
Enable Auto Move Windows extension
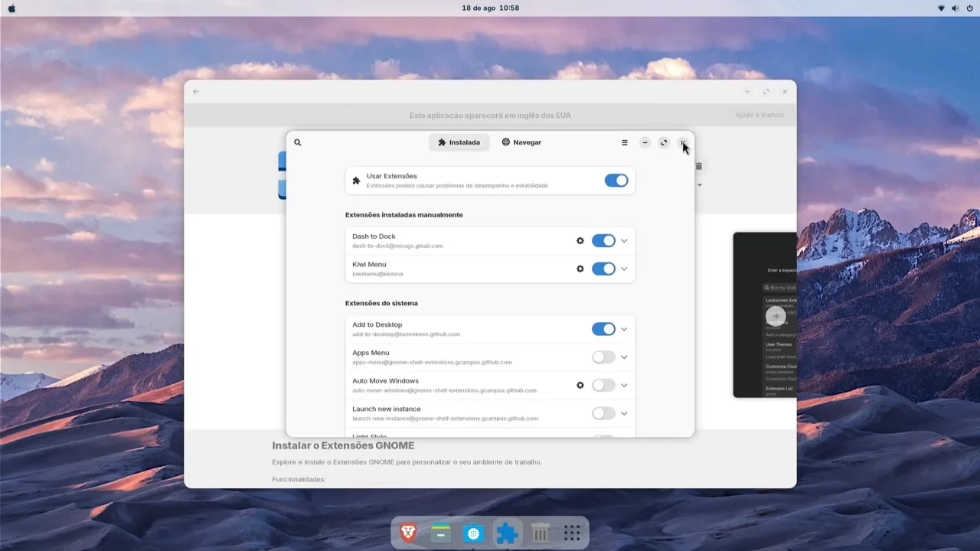click(x=603, y=386)
